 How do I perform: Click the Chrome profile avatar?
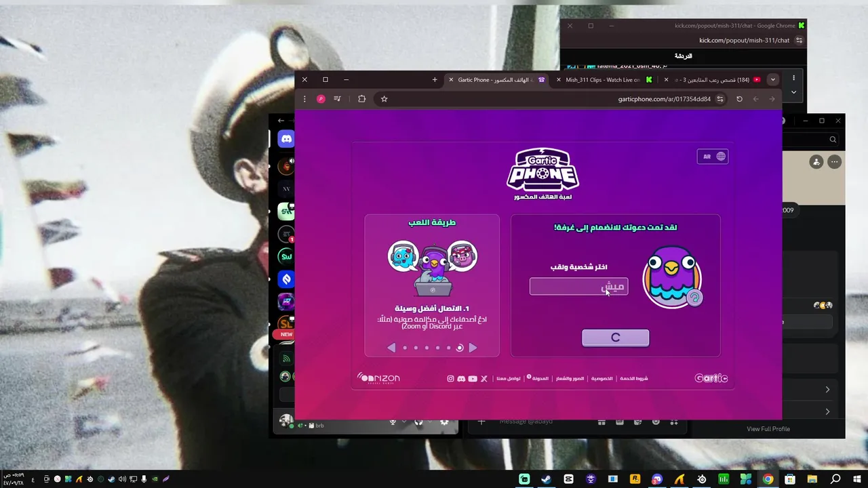coord(321,99)
